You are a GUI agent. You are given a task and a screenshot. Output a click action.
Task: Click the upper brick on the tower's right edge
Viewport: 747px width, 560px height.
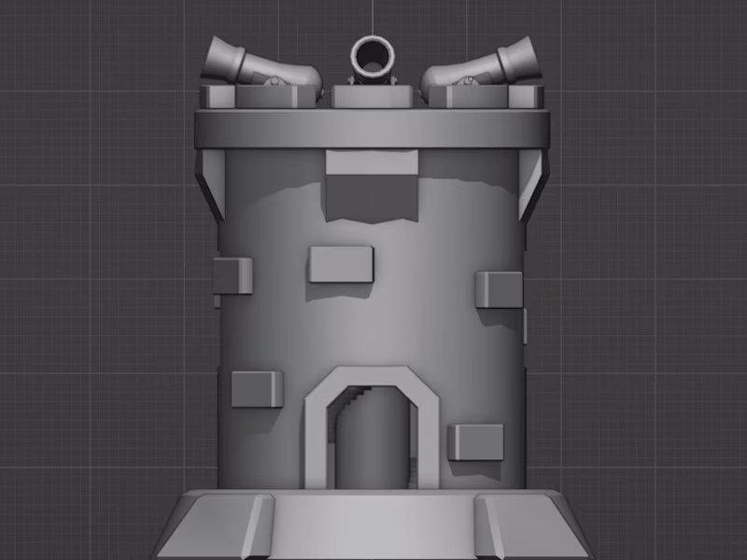click(x=499, y=289)
